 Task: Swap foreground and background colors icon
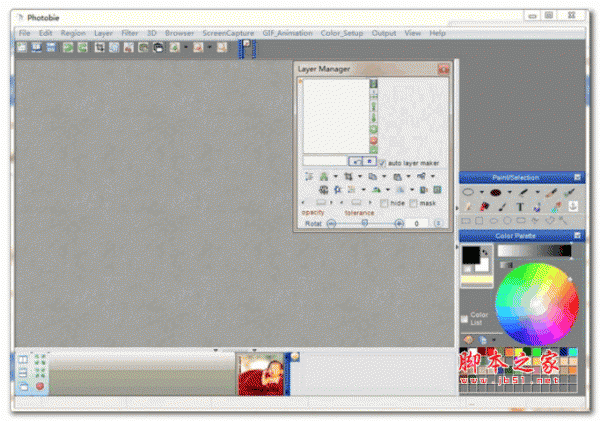pos(485,252)
